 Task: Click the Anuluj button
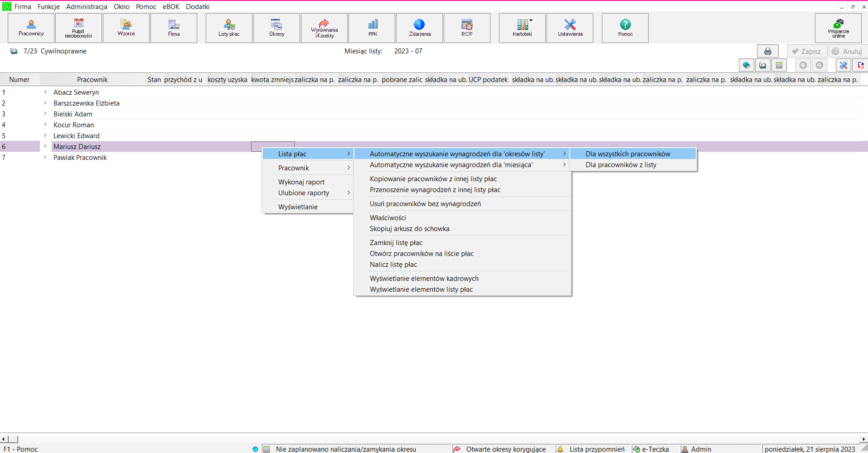[x=848, y=51]
